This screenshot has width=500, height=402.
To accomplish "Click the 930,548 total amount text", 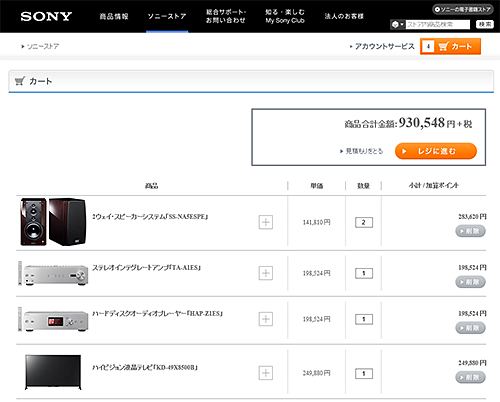I will point(422,123).
